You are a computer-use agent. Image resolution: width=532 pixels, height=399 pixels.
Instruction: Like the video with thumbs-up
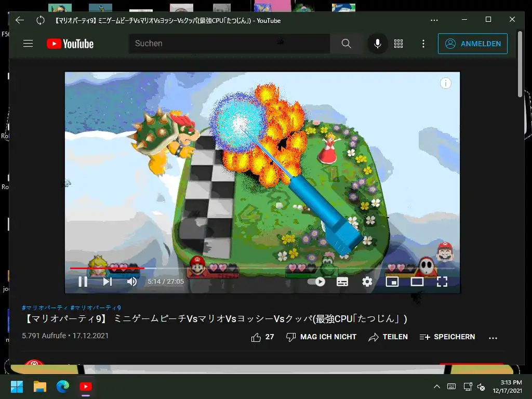pyautogui.click(x=262, y=337)
